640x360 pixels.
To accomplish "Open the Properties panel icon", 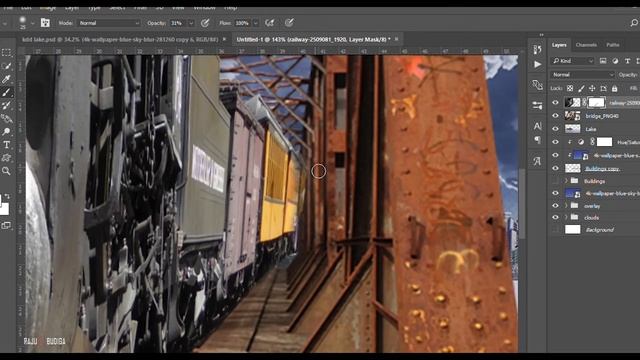I will 537,106.
